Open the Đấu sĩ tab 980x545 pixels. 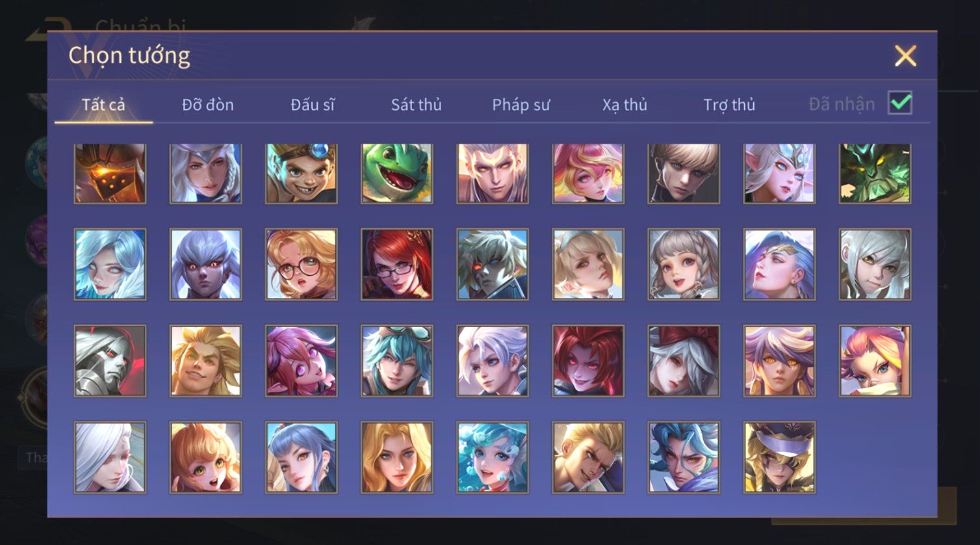pyautogui.click(x=313, y=105)
